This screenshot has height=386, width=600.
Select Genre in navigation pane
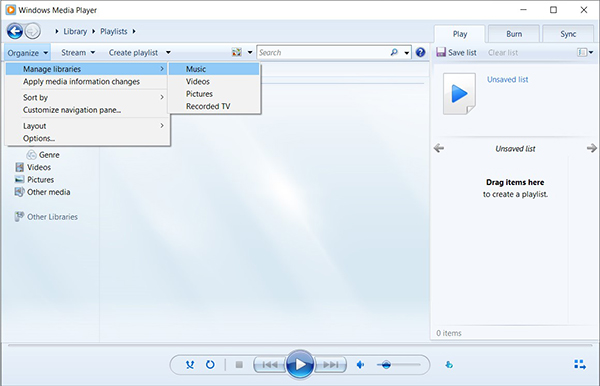pyautogui.click(x=49, y=155)
